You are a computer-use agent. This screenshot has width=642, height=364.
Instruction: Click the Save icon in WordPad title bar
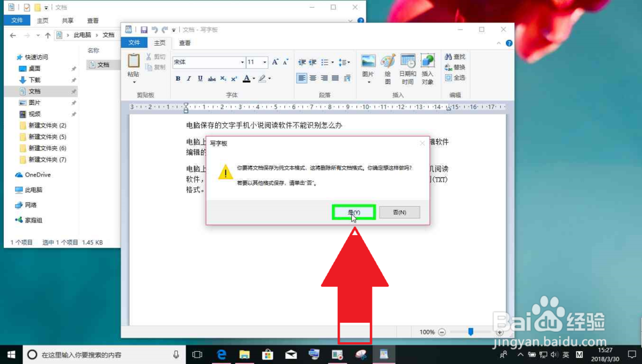click(144, 30)
